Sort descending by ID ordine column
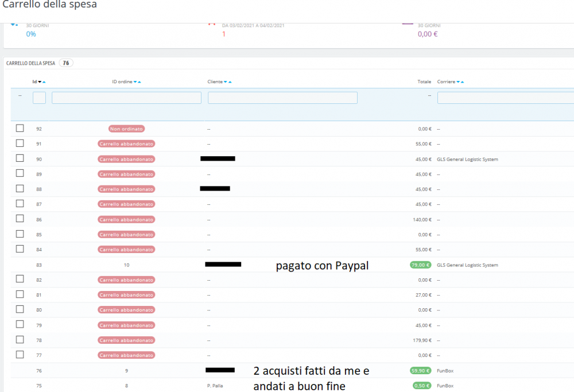The image size is (574, 392). (x=135, y=81)
